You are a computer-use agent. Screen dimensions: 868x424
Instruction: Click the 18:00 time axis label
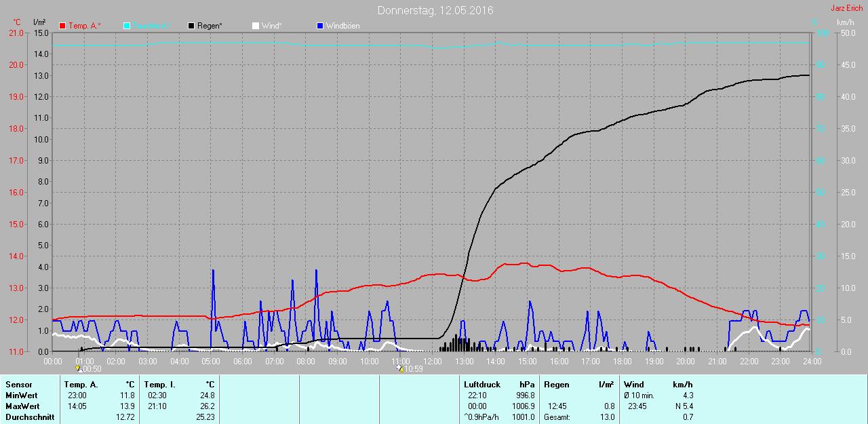(x=623, y=362)
